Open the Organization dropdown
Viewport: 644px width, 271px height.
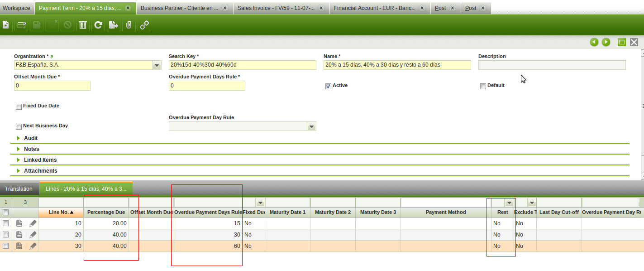click(x=157, y=65)
